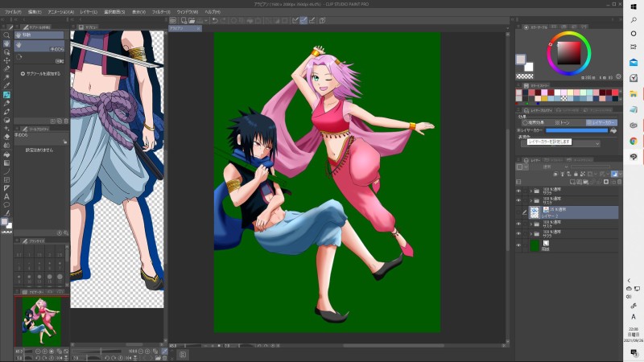Select the Decoration sparkle tool
This screenshot has height=362, width=644.
[x=6, y=129]
